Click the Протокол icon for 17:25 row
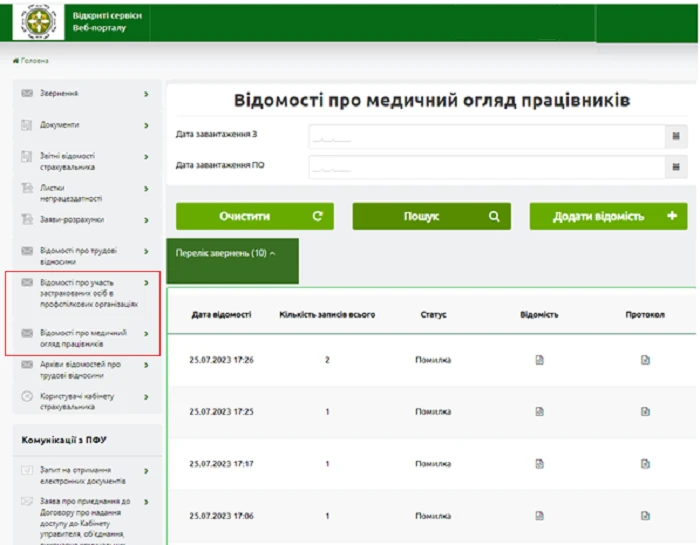 (645, 412)
